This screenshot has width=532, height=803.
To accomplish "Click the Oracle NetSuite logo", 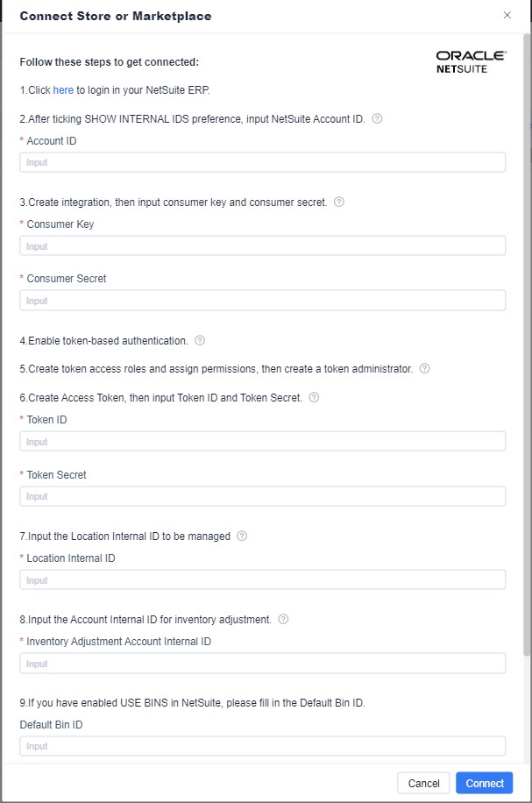I will coord(471,62).
